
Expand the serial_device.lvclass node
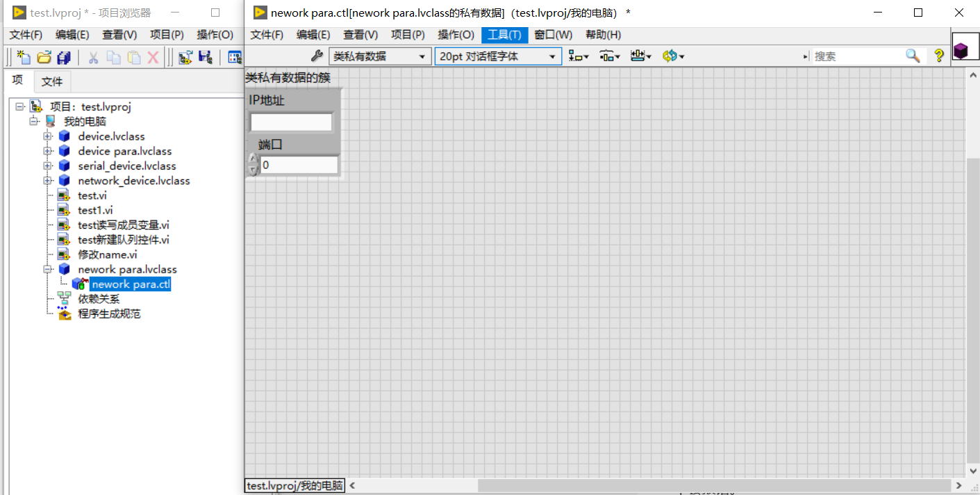[x=48, y=165]
